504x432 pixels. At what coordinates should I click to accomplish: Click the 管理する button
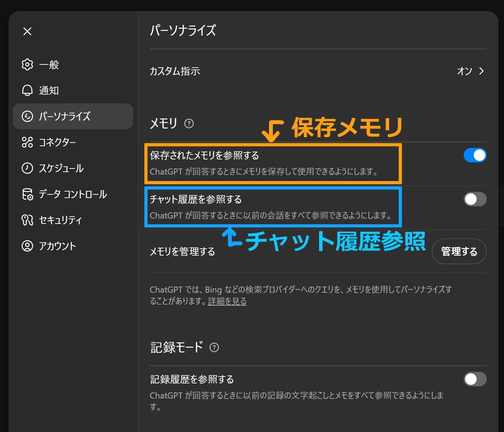tap(459, 252)
